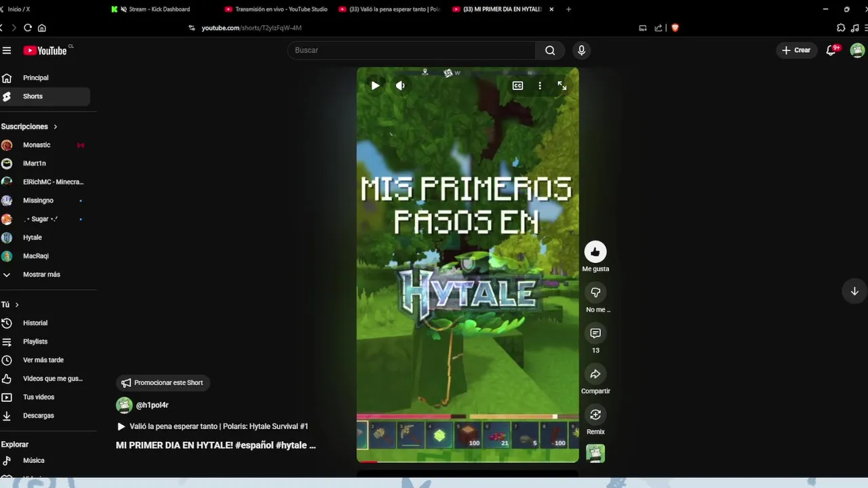This screenshot has height=488, width=868.
Task: Go to next Short with down arrow
Action: (854, 291)
